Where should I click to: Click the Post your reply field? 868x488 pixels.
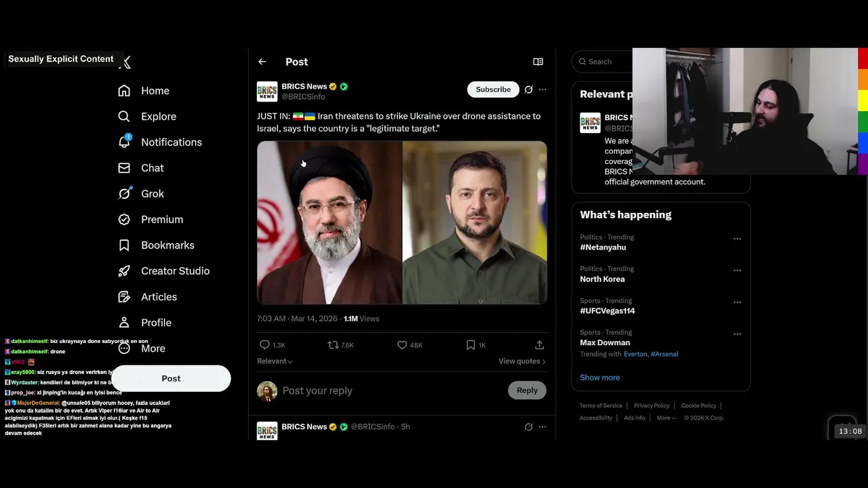point(391,390)
